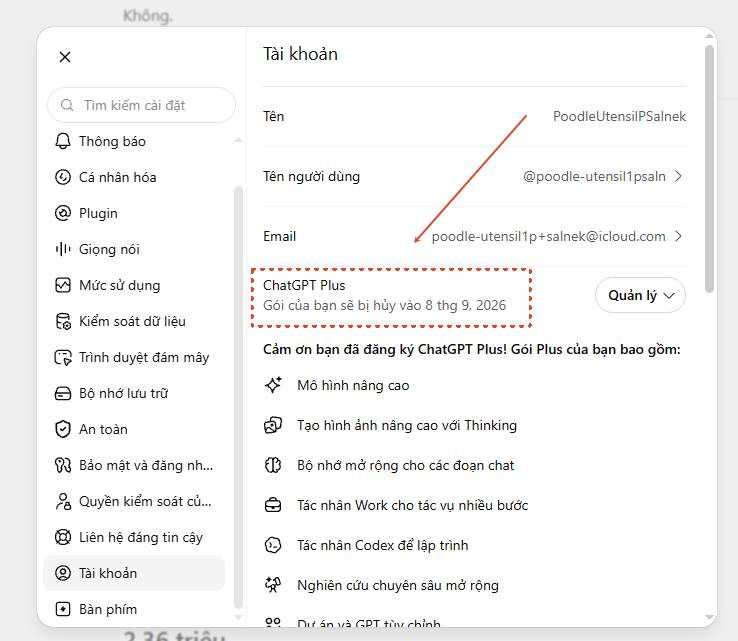Screen dimensions: 738x641
Task: Expand the Email row chevron
Action: pos(678,236)
